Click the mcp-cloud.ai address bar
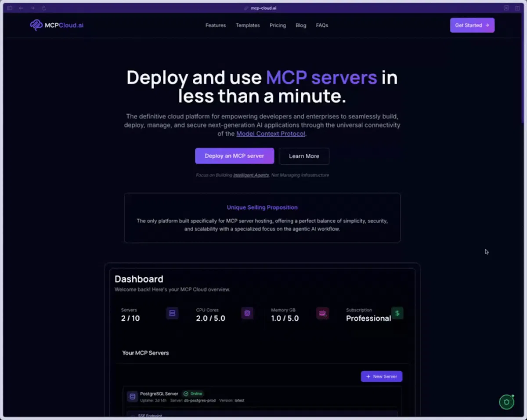527x420 pixels. 263,8
